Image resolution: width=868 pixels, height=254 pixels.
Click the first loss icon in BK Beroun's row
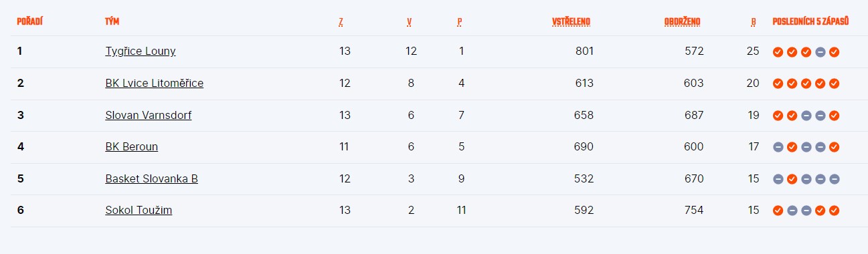778,147
